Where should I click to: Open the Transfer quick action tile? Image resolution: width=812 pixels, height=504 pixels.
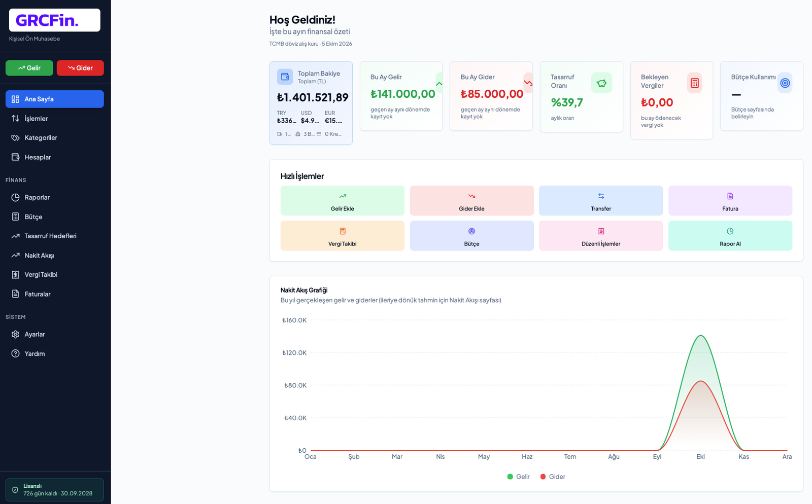[601, 201]
